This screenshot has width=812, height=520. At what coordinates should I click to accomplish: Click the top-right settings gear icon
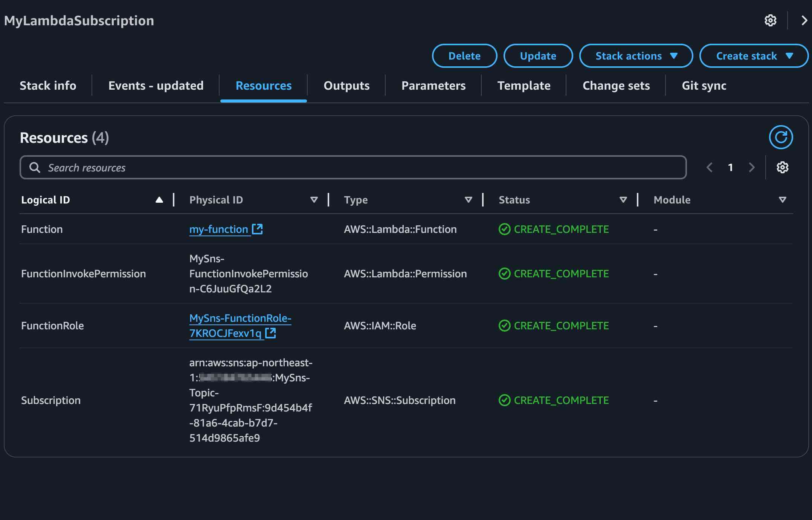[770, 20]
